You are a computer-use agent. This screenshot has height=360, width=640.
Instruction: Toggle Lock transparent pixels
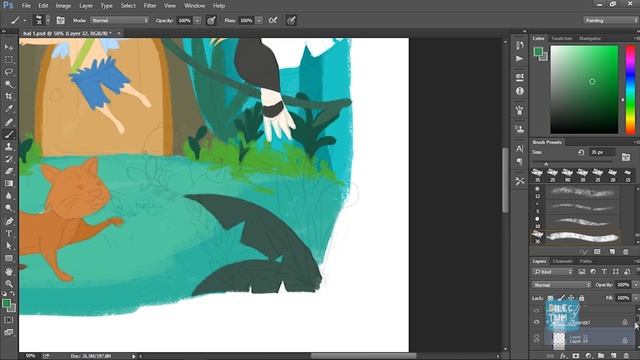pyautogui.click(x=550, y=298)
